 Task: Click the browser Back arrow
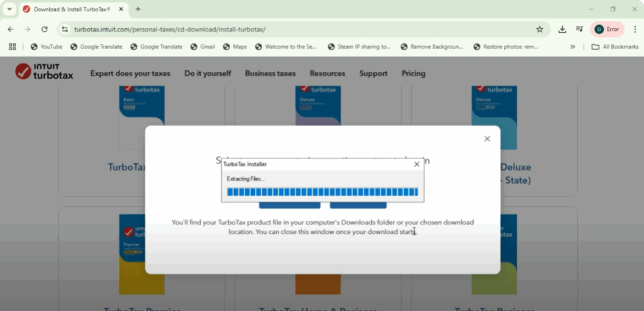tap(11, 29)
